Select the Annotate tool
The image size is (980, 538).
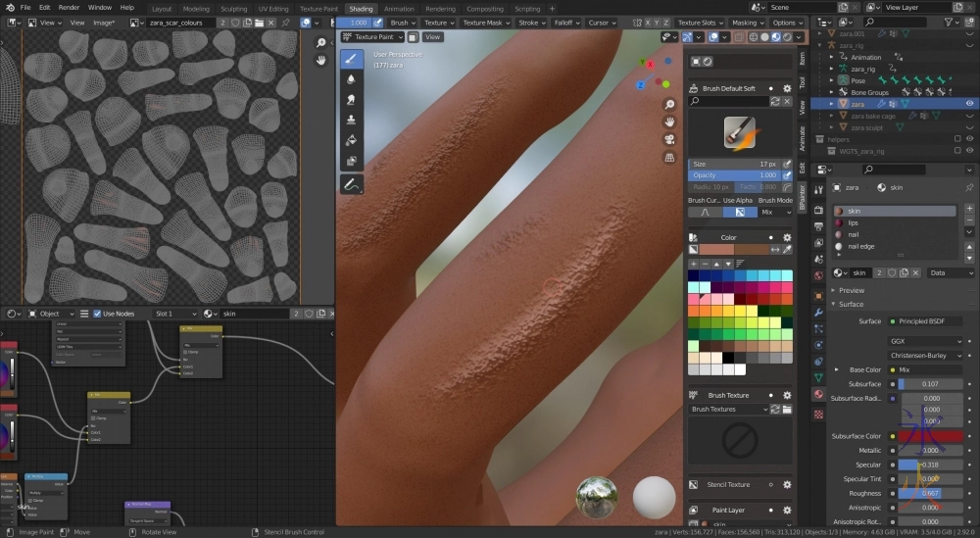[x=351, y=184]
